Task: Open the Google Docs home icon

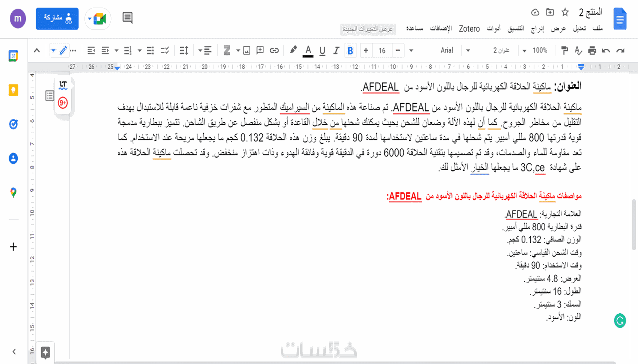Action: click(620, 19)
